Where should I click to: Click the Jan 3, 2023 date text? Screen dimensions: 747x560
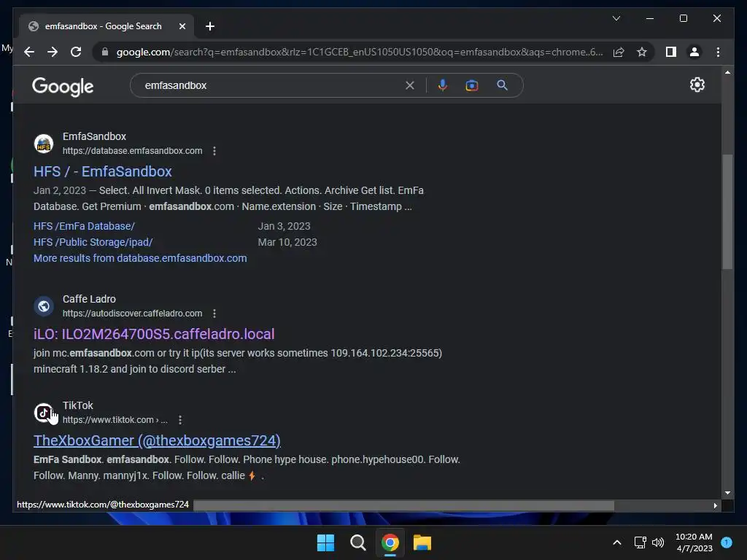click(x=284, y=226)
